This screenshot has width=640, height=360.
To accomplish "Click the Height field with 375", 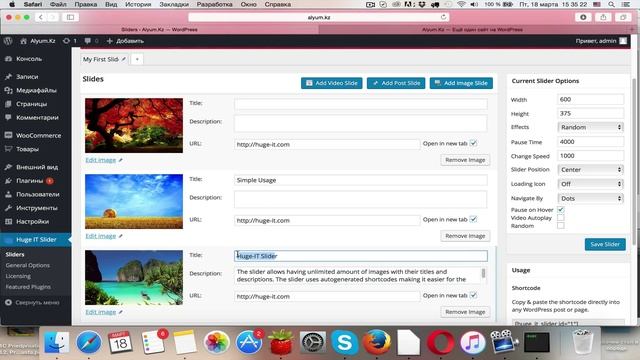I will click(x=590, y=113).
